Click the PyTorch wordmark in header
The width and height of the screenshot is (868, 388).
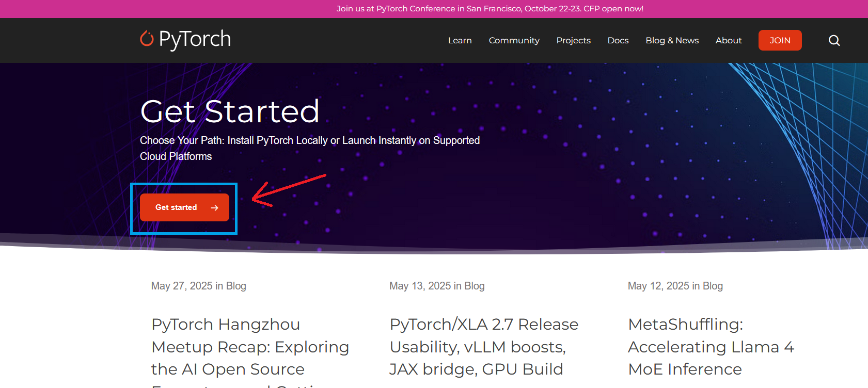coord(195,39)
